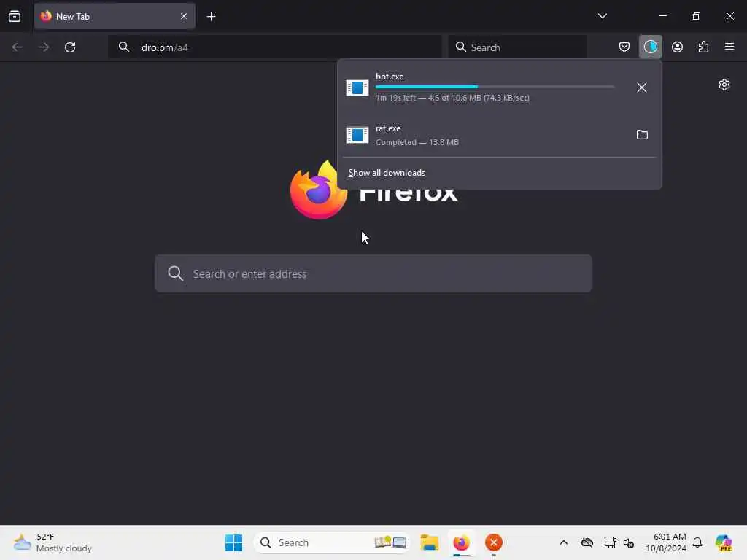Show rat.exe in folder

click(x=642, y=135)
